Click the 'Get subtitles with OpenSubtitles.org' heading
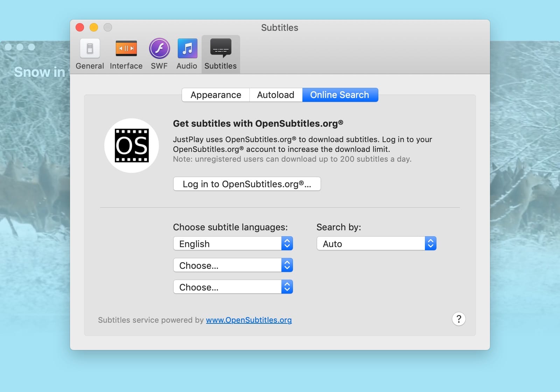The width and height of the screenshot is (560, 392). (x=258, y=124)
